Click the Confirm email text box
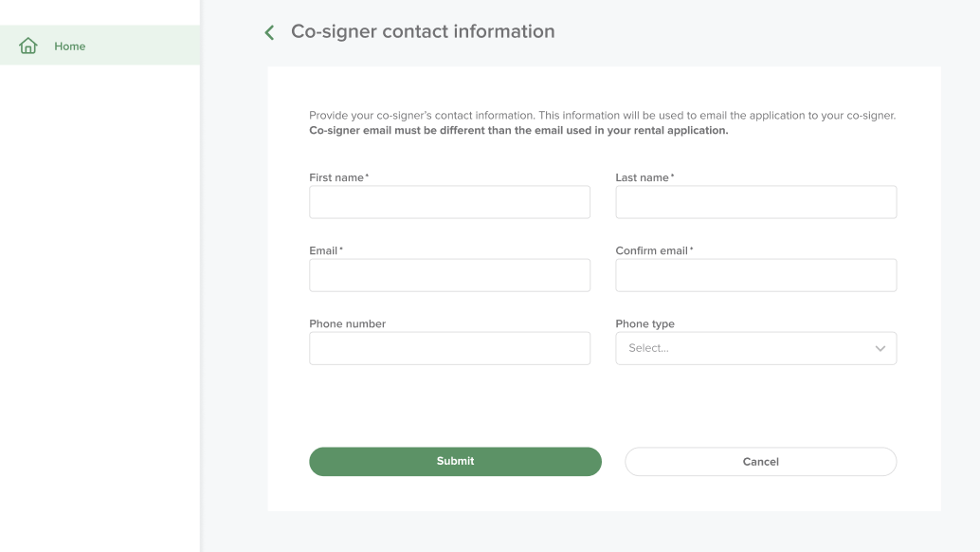Screen dimensions: 980x552 pyautogui.click(x=755, y=274)
